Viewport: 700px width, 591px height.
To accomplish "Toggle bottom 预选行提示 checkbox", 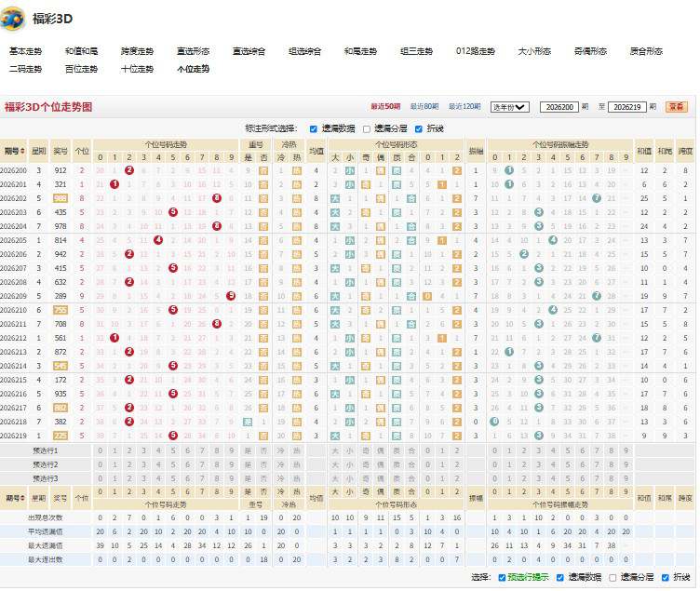I will tap(502, 578).
